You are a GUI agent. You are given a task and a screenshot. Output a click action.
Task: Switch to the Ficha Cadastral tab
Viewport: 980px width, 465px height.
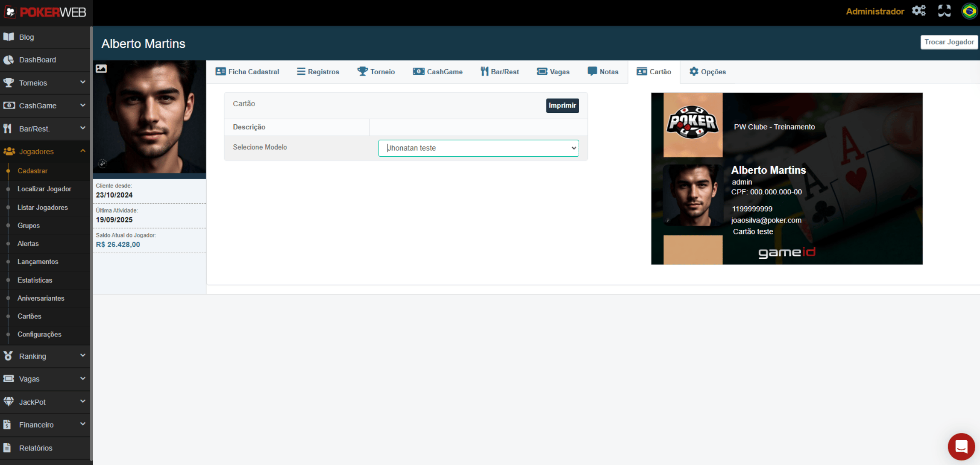247,72
